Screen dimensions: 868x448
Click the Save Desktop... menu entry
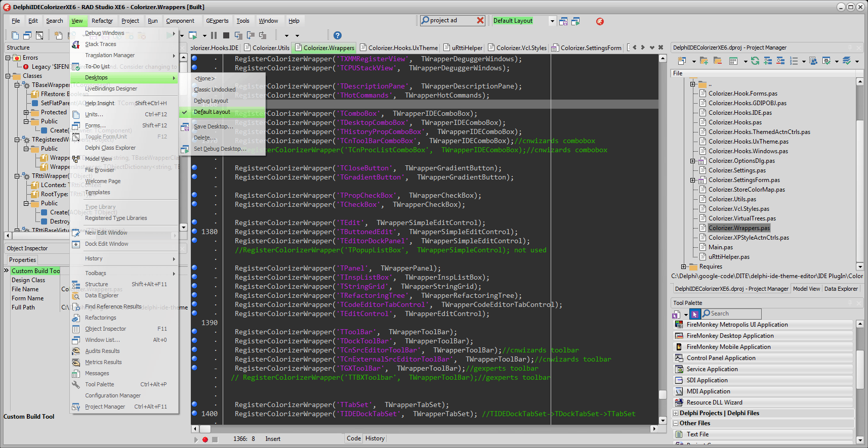tap(213, 126)
